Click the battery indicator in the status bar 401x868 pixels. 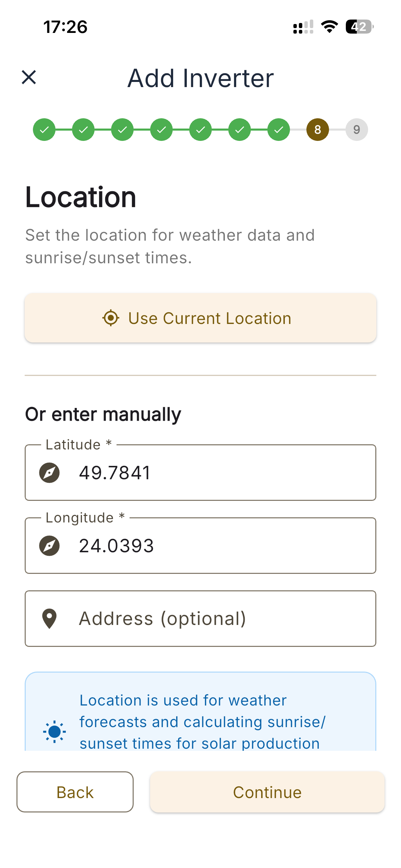(359, 26)
